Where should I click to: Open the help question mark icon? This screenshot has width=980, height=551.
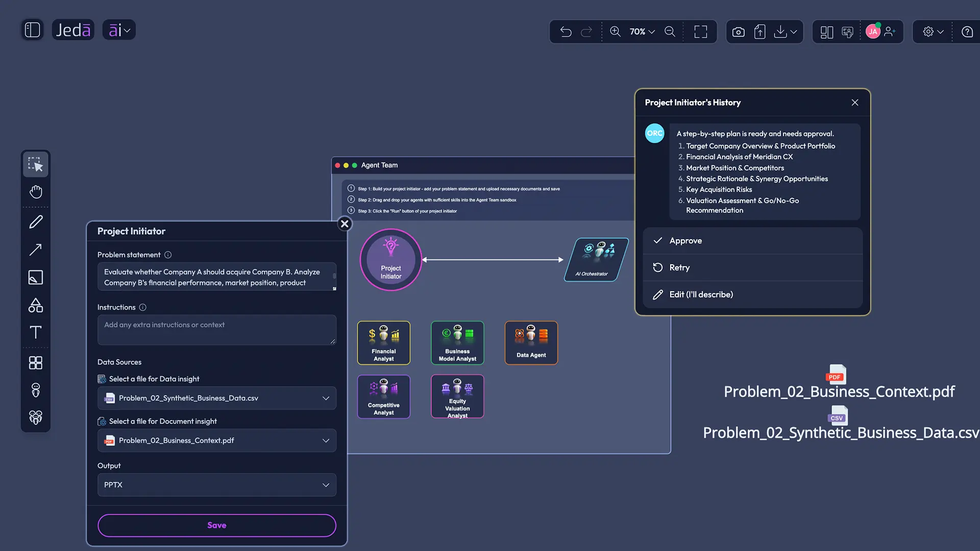click(x=967, y=32)
